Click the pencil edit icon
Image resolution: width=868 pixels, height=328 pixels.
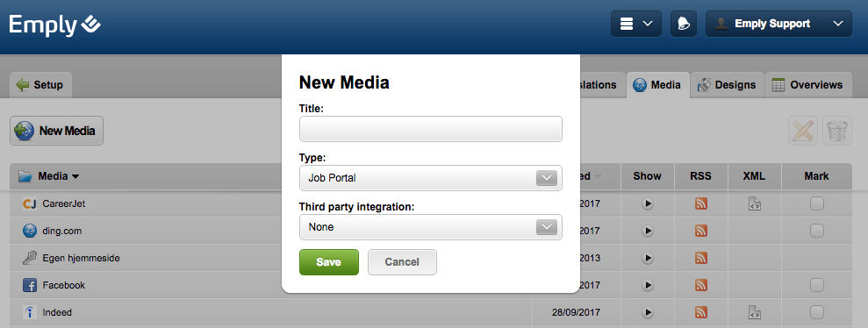(803, 131)
